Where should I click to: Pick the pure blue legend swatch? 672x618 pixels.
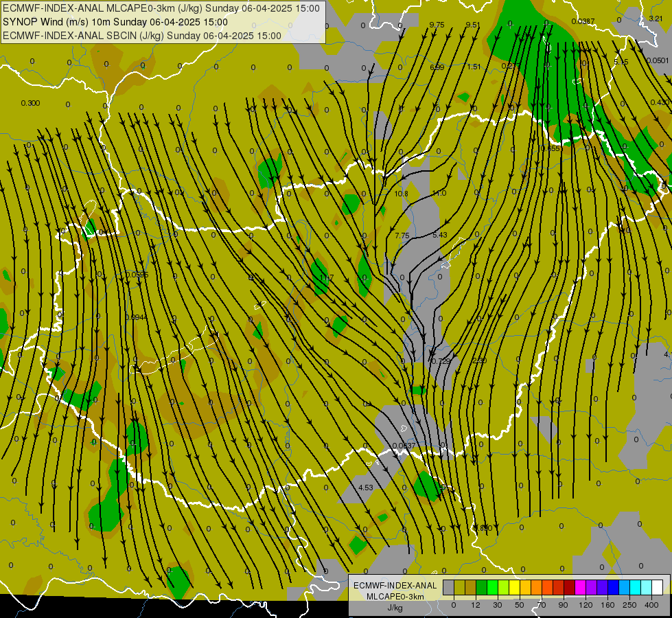[x=614, y=588]
